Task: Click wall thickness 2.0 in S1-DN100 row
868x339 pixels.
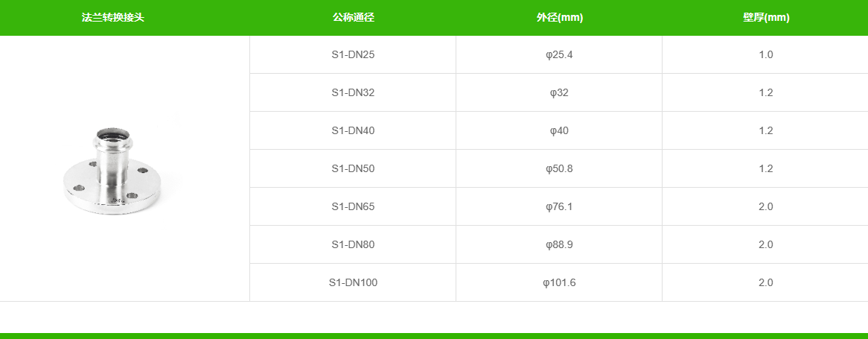Action: click(x=765, y=283)
